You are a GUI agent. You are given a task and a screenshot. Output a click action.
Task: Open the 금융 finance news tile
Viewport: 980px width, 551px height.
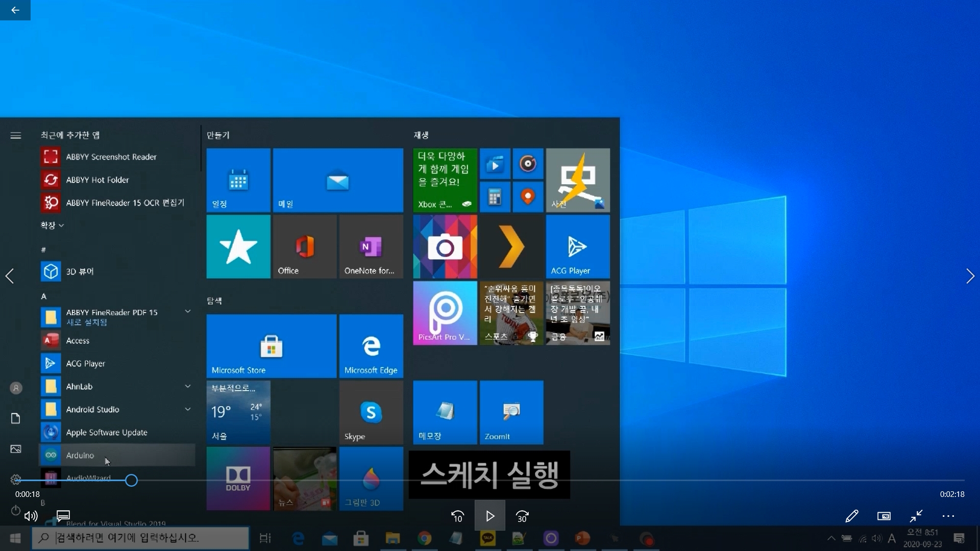pos(578,313)
